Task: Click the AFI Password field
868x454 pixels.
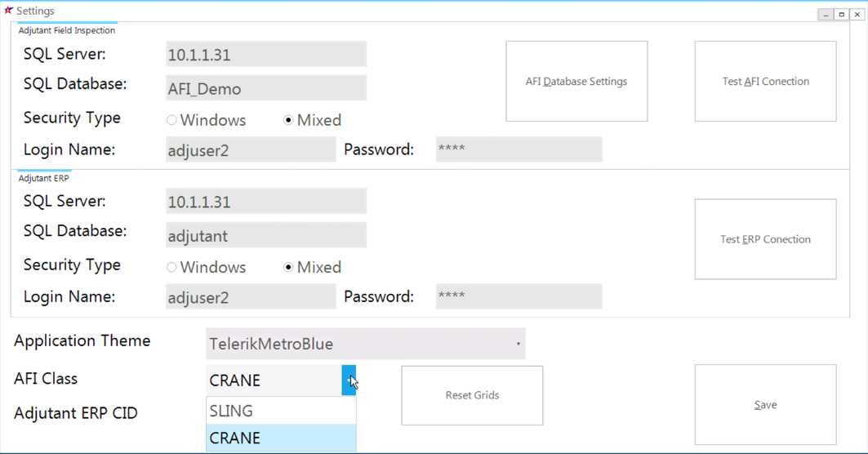Action: (519, 149)
